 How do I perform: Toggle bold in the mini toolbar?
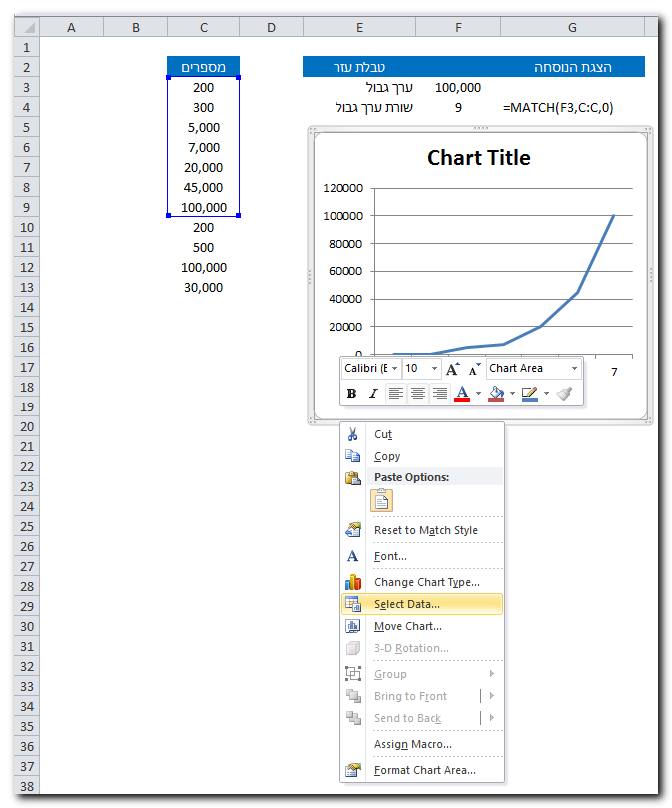click(x=351, y=394)
